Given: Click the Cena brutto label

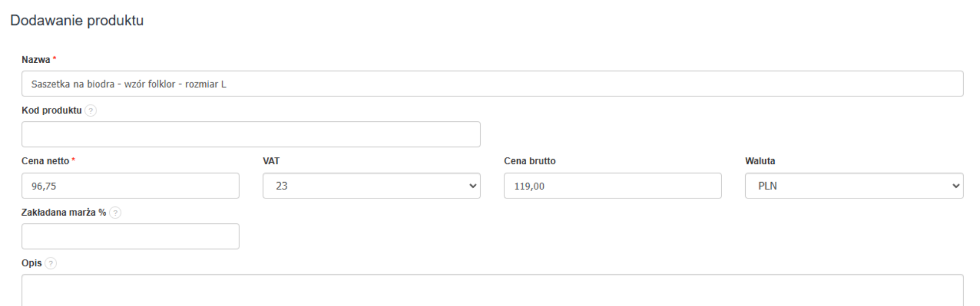Looking at the screenshot, I should pyautogui.click(x=529, y=161).
